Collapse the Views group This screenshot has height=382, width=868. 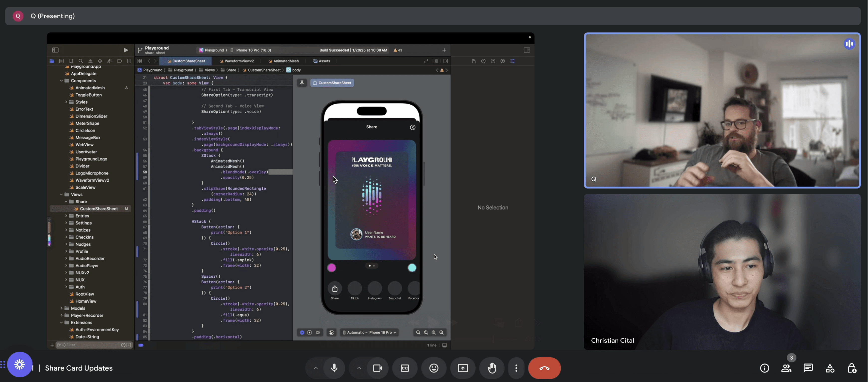tap(61, 194)
